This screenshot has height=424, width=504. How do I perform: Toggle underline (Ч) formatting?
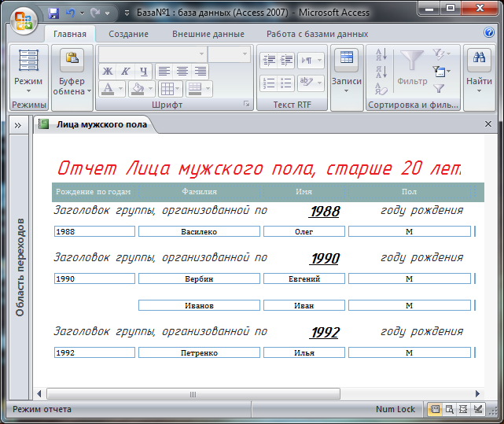[x=143, y=72]
